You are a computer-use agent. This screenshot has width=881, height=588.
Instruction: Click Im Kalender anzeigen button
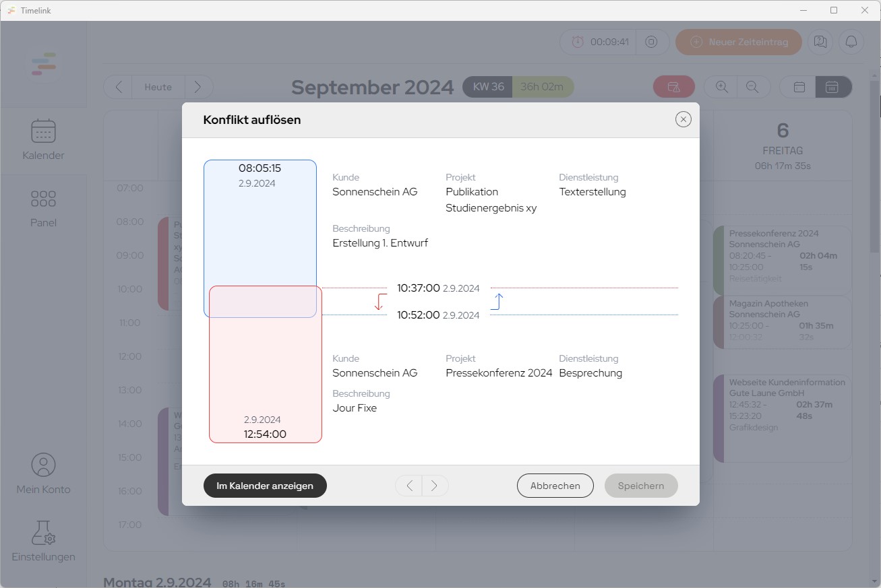click(x=265, y=486)
